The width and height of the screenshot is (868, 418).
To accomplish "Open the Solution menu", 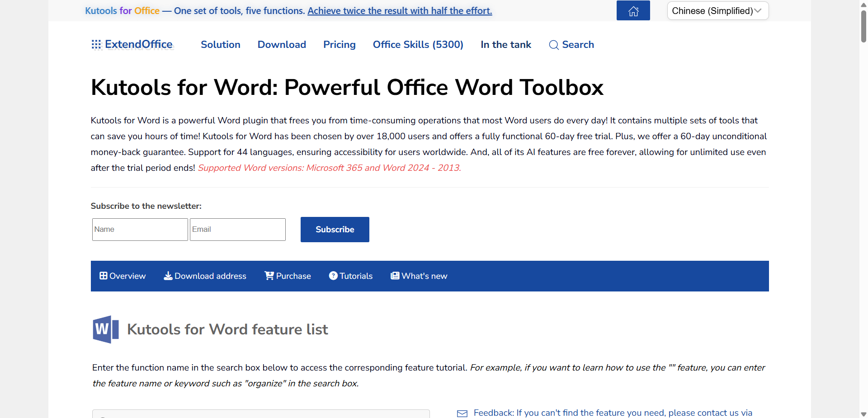I will click(220, 45).
